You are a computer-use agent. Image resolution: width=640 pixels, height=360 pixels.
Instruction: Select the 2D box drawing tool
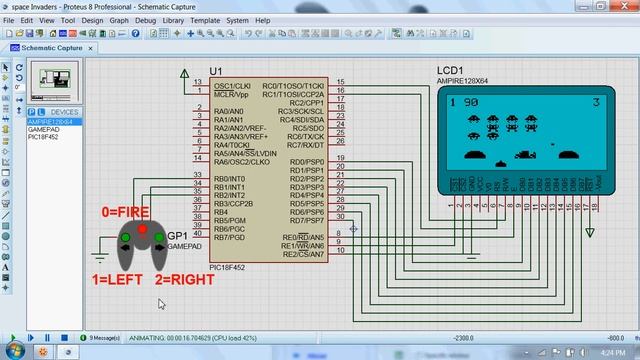point(6,226)
